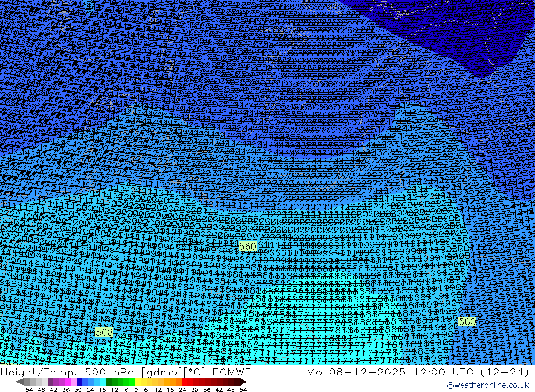Click the dark brown right arrow end of the legend
The height and width of the screenshot is (392, 535).
pos(243,382)
